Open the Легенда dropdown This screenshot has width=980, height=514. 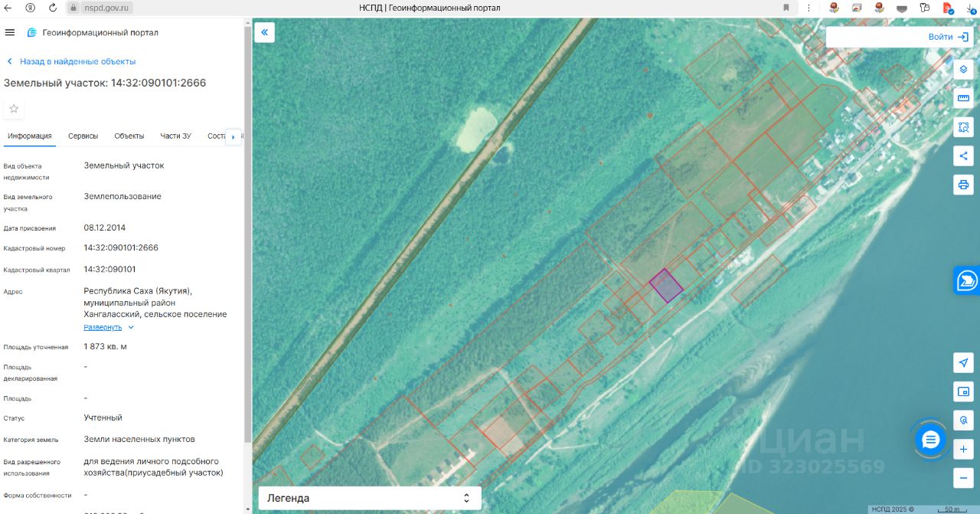(x=370, y=498)
